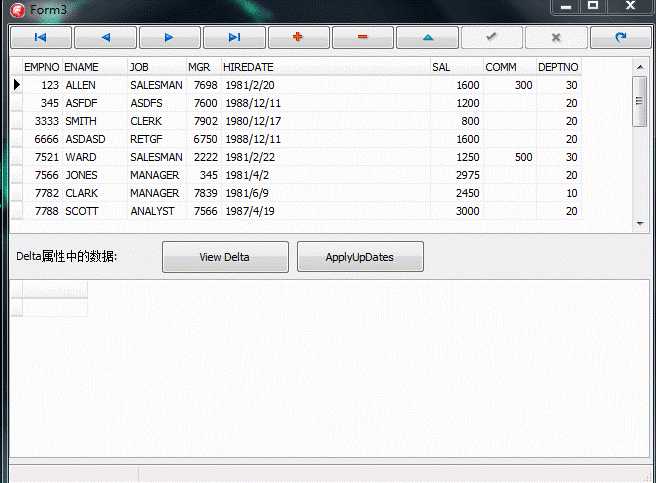
Task: Click the ANALYST job cell
Action: click(x=157, y=211)
